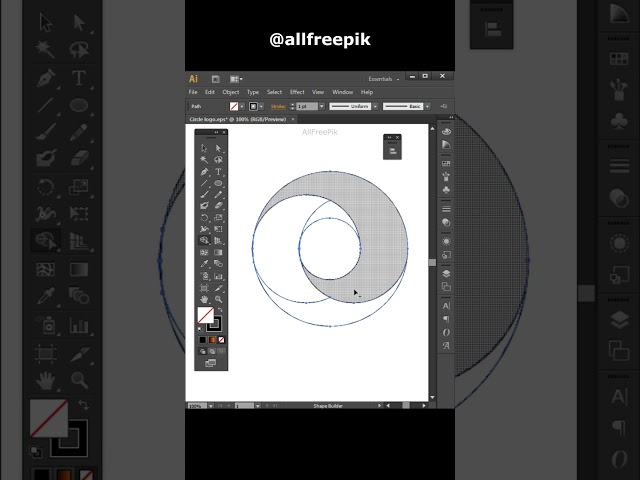Select the Pen tool
The height and width of the screenshot is (480, 640).
click(204, 171)
